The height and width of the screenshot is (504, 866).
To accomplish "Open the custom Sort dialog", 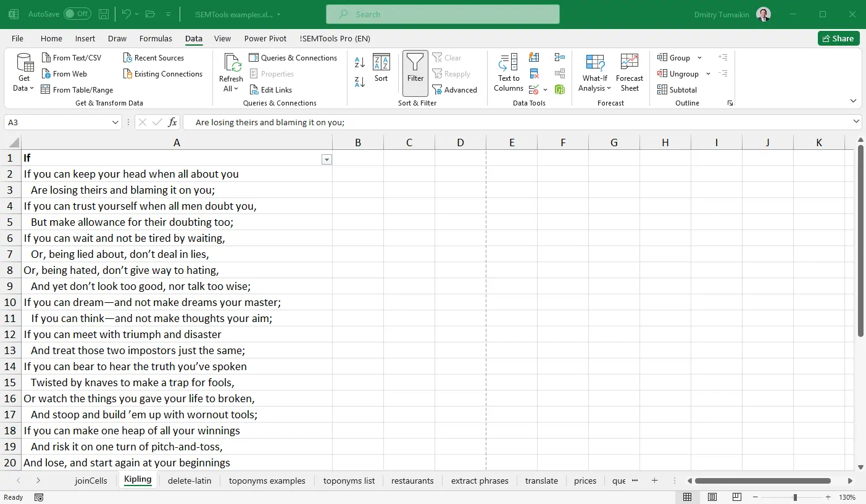I will tap(381, 68).
